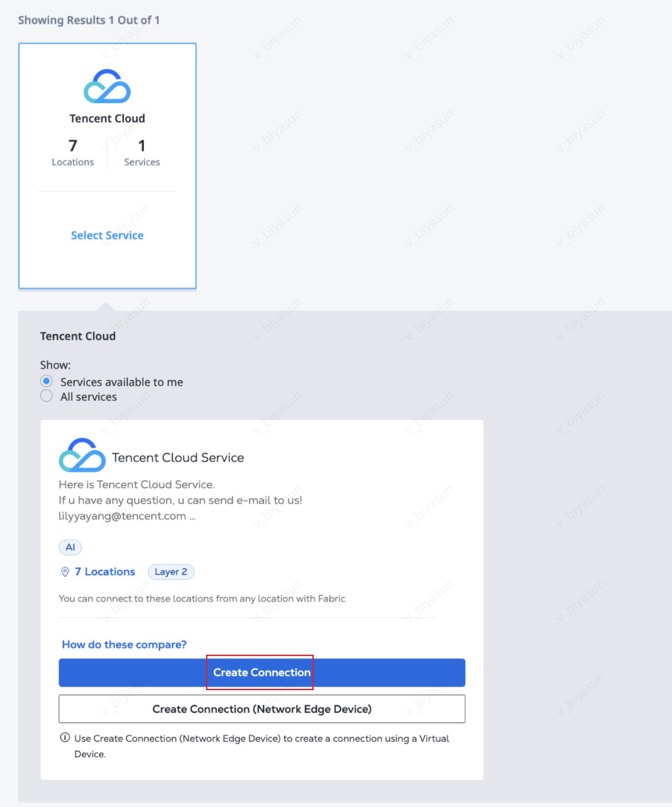Click the '7 Locations' count in provider card
The image size is (672, 807).
coord(73,153)
